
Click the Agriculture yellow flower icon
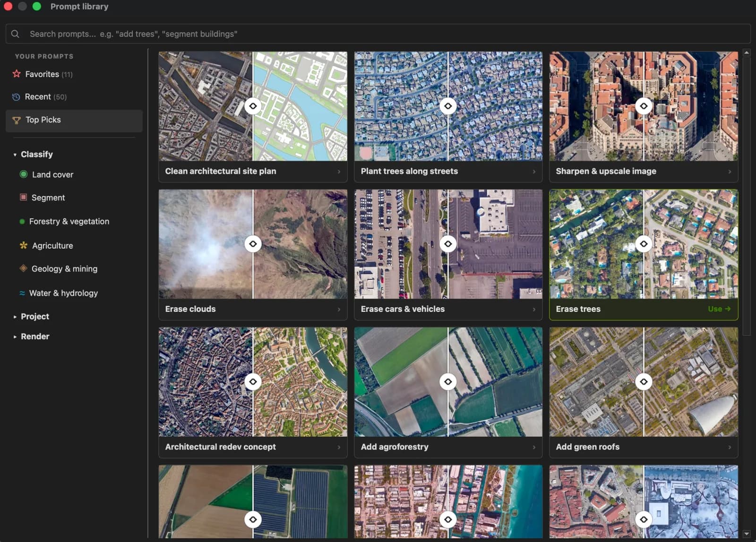[24, 245]
